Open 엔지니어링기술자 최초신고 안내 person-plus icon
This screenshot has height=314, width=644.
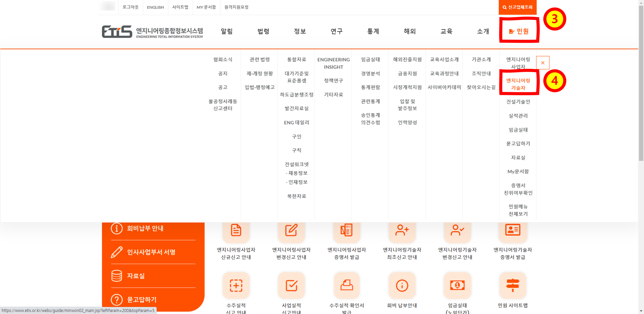402,230
